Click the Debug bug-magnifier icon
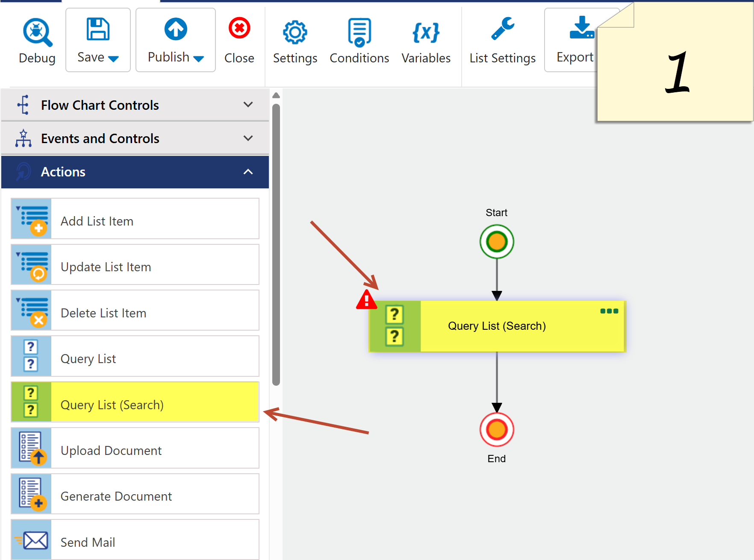 [x=37, y=32]
